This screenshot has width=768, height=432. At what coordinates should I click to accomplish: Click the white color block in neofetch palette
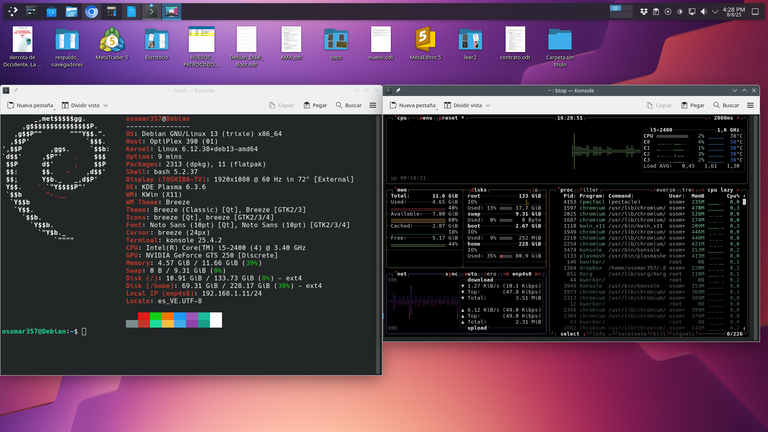216,320
